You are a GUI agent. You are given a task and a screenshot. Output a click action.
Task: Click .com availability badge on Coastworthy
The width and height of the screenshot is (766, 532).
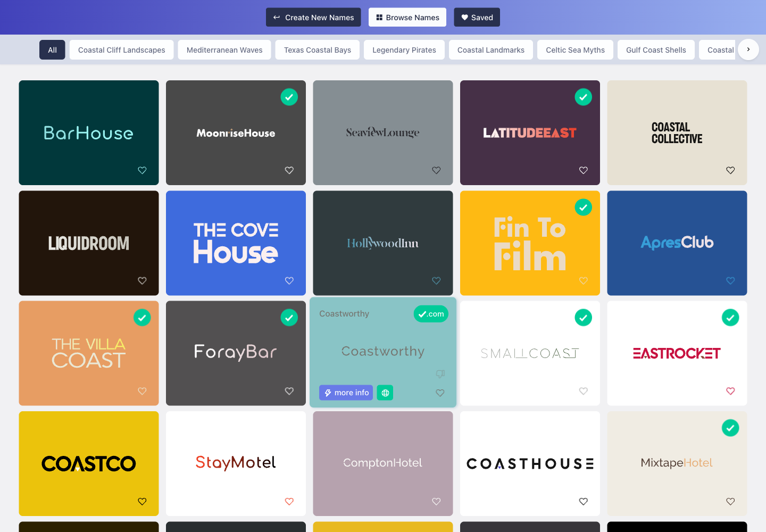click(x=431, y=314)
